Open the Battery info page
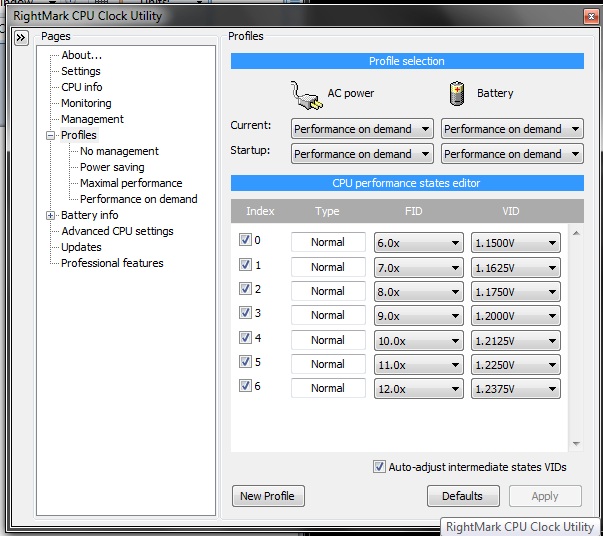The height and width of the screenshot is (536, 603). [x=90, y=215]
